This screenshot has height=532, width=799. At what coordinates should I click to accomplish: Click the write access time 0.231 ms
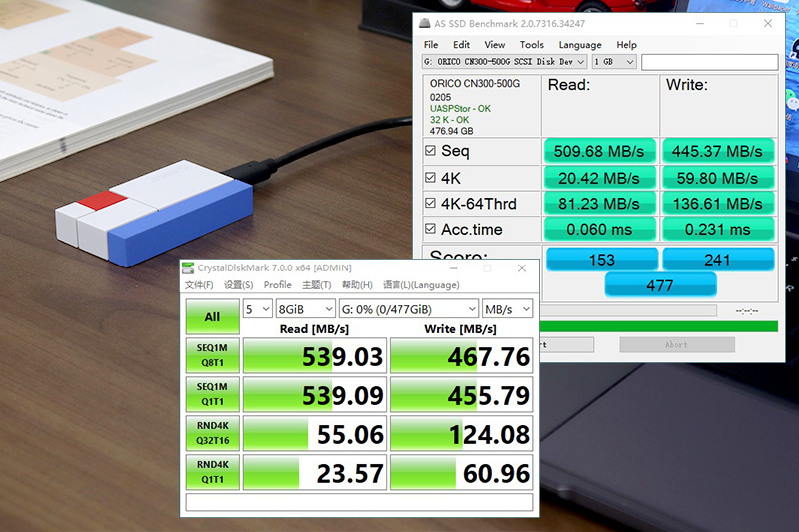pos(717,230)
